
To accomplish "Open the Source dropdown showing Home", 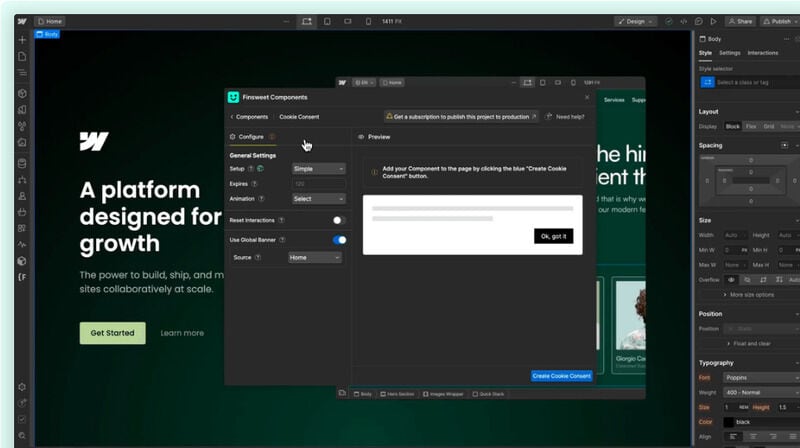I will pyautogui.click(x=314, y=258).
